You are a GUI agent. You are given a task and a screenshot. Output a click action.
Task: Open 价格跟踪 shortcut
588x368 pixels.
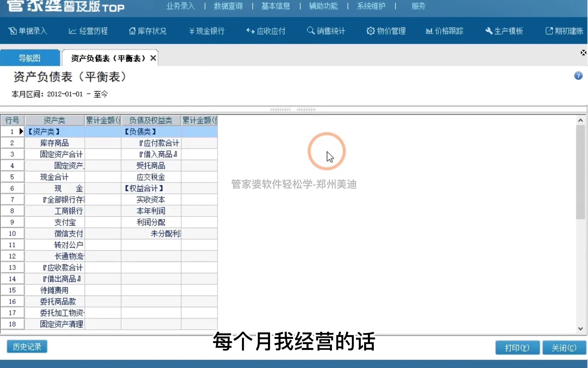point(445,31)
